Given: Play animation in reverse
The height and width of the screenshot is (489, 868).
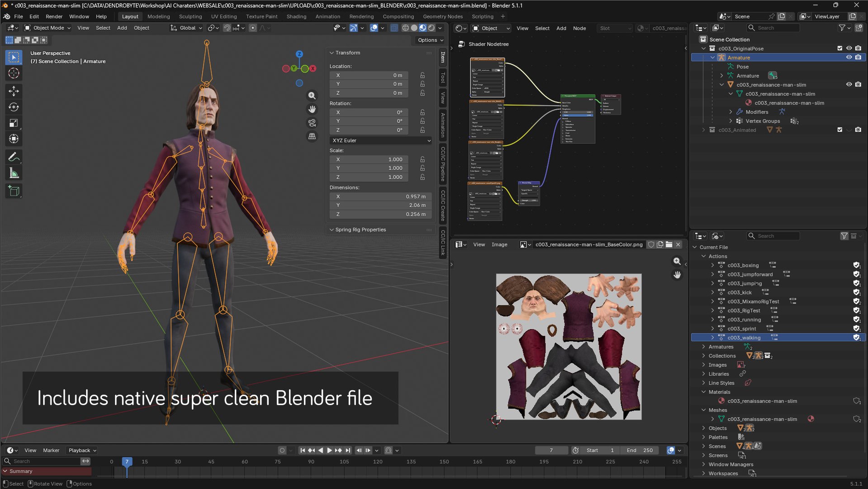Looking at the screenshot, I should [x=321, y=451].
